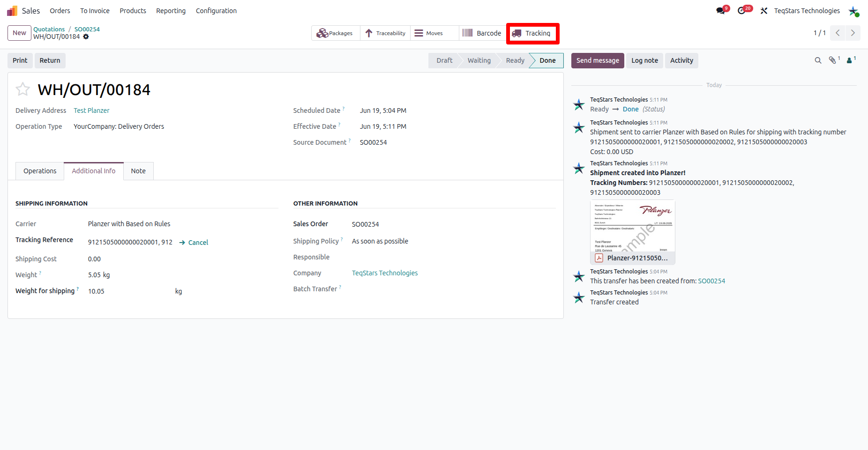Click the Shipping Policy value As soon as possible
This screenshot has width=868, height=450.
click(380, 241)
